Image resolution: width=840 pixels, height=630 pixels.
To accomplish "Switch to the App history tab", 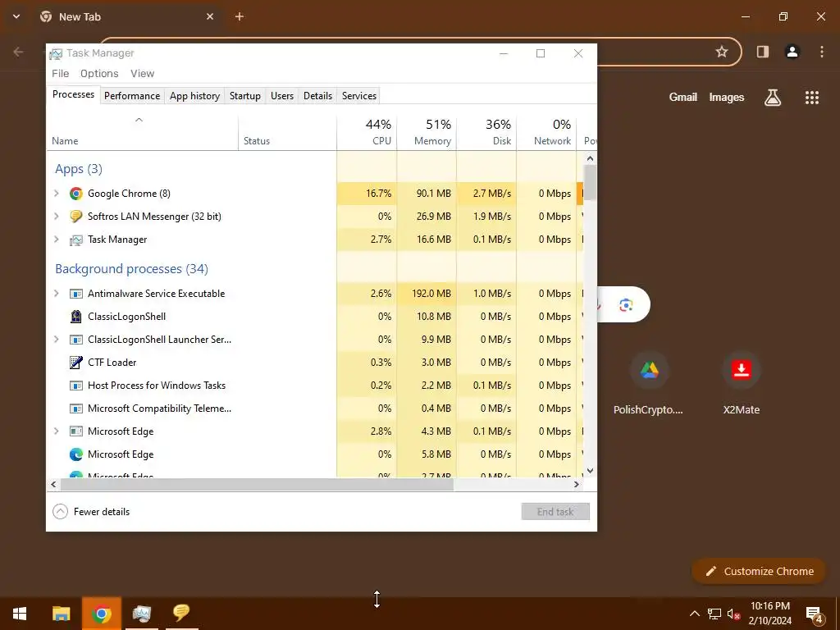I will pos(194,96).
